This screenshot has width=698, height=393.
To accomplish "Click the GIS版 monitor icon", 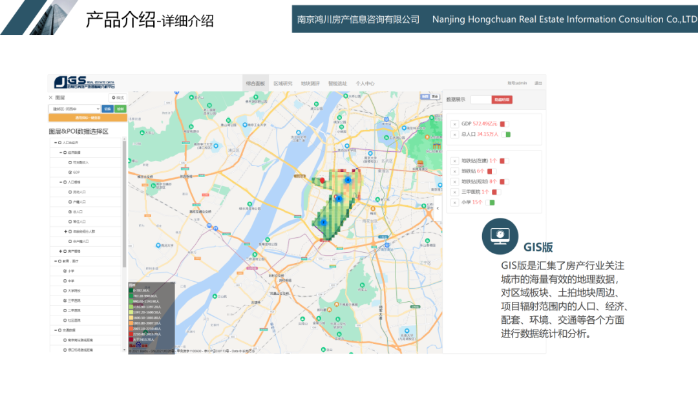I will (500, 236).
